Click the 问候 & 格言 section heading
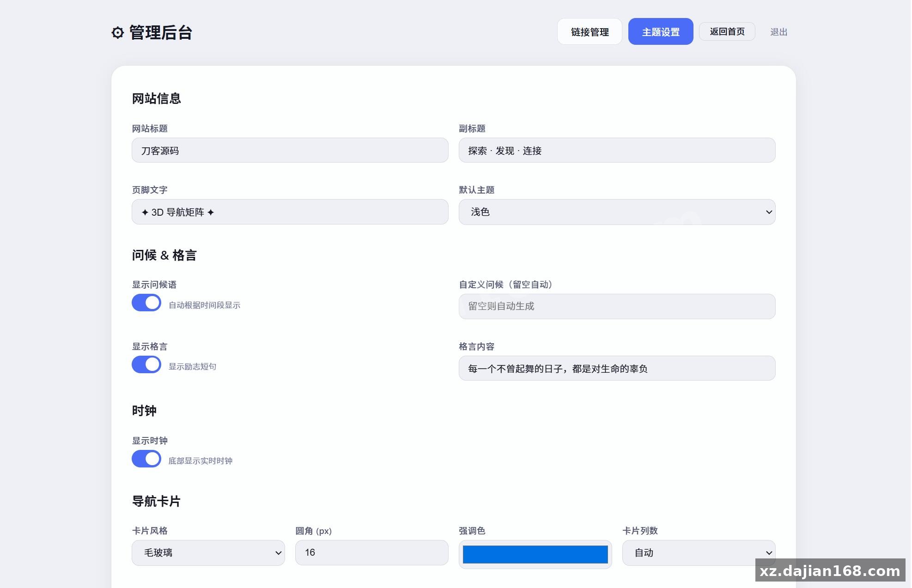 click(x=164, y=255)
